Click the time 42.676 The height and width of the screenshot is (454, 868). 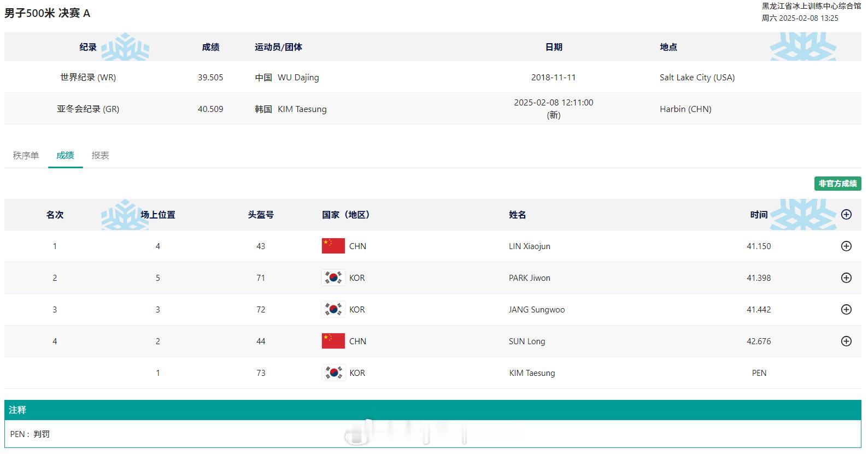coord(759,341)
